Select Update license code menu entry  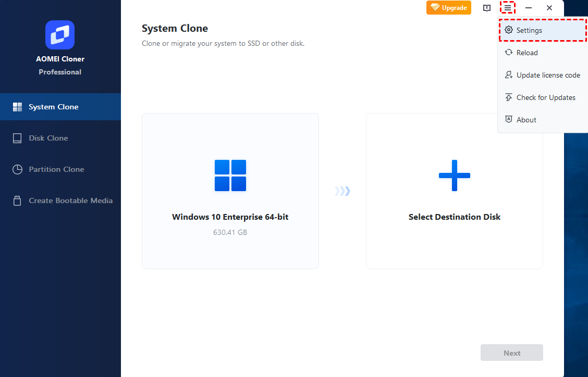pos(543,75)
